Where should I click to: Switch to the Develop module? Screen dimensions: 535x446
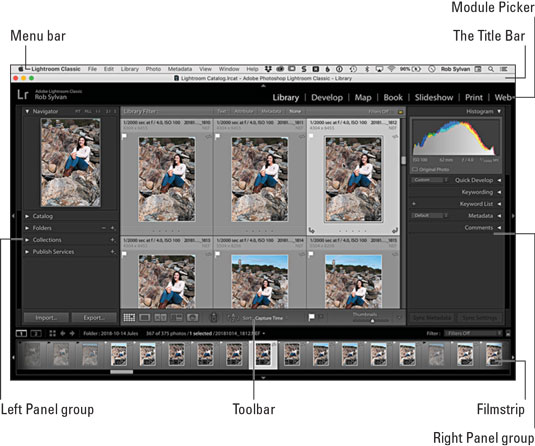pyautogui.click(x=327, y=98)
